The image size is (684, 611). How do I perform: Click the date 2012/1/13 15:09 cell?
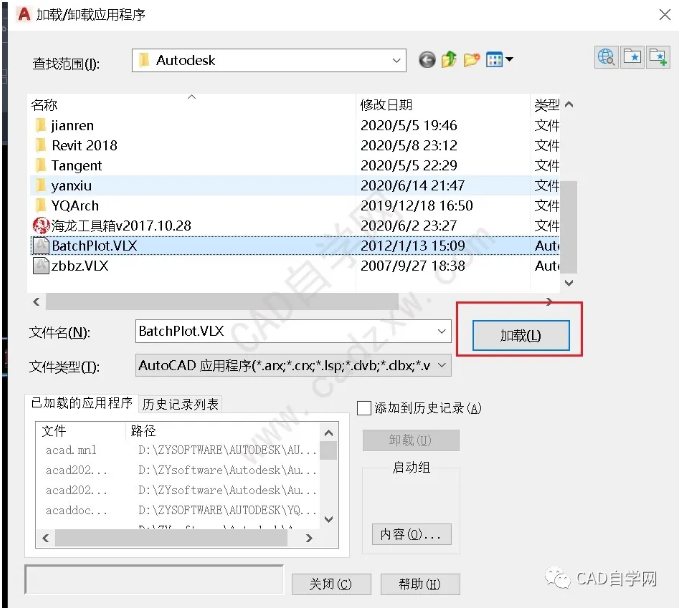click(x=413, y=246)
